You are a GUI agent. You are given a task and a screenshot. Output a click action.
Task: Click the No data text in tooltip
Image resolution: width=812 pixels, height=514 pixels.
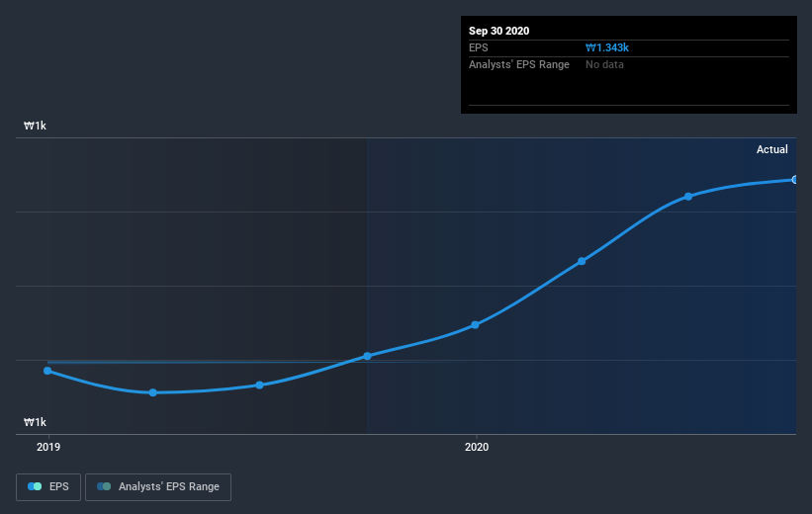pyautogui.click(x=604, y=64)
